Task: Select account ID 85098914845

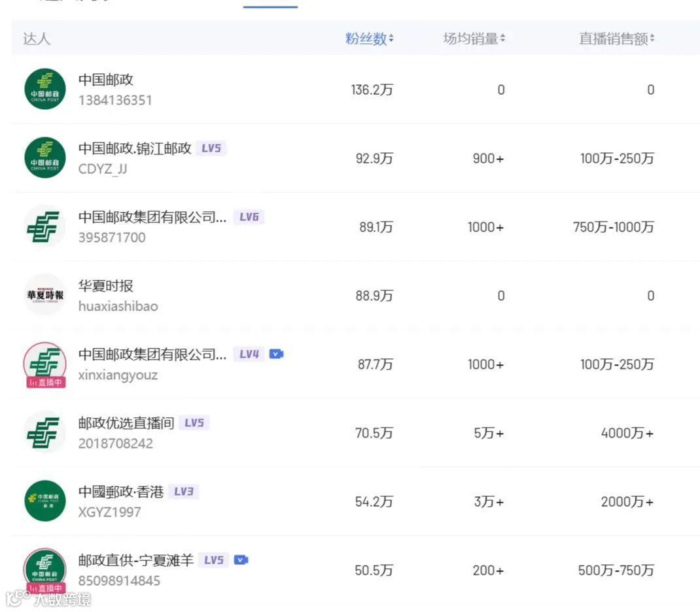Action: (x=119, y=581)
